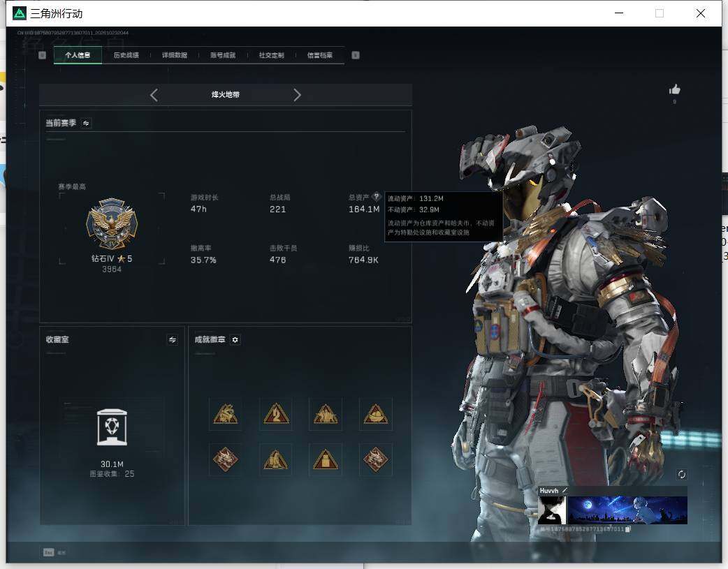Viewport: 728px width, 569px height.
Task: Select the last diamond-shaped dragon badge, bottom row
Action: pyautogui.click(x=376, y=459)
